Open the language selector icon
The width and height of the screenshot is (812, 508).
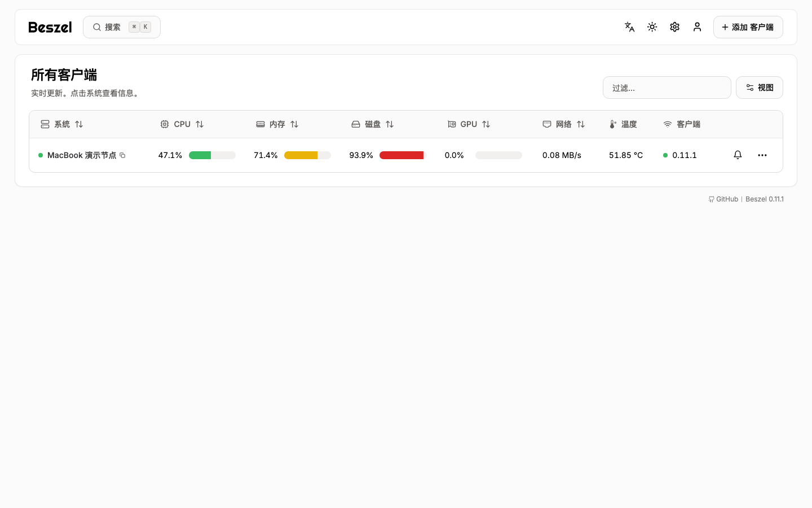pyautogui.click(x=630, y=27)
